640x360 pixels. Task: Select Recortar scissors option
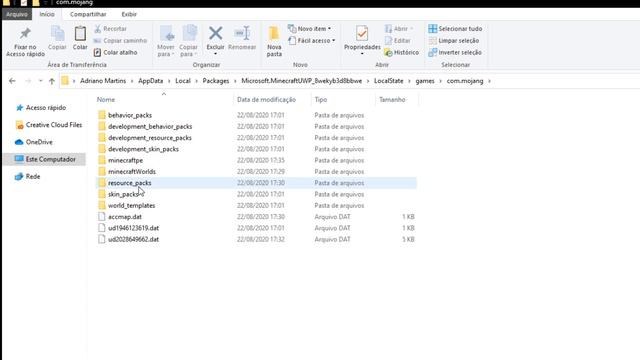pos(110,29)
